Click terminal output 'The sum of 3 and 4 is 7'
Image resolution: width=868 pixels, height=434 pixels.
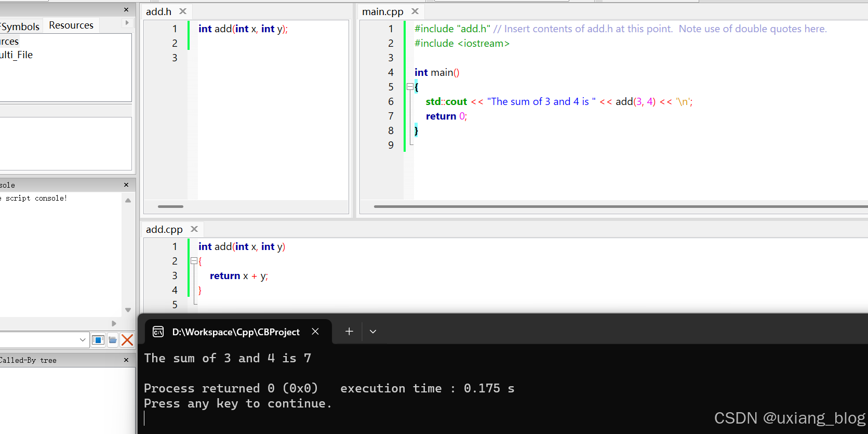coord(228,358)
